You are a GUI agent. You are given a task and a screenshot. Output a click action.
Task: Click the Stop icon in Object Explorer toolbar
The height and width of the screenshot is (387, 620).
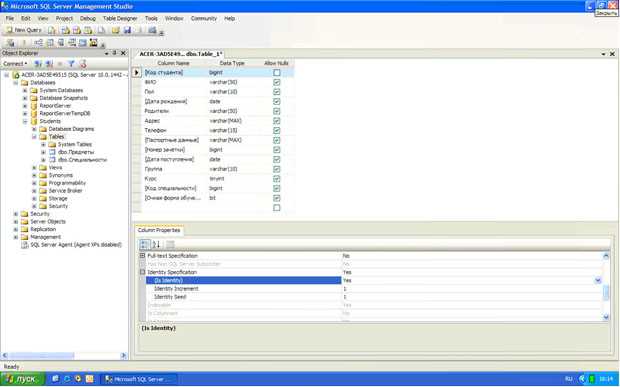click(x=60, y=63)
